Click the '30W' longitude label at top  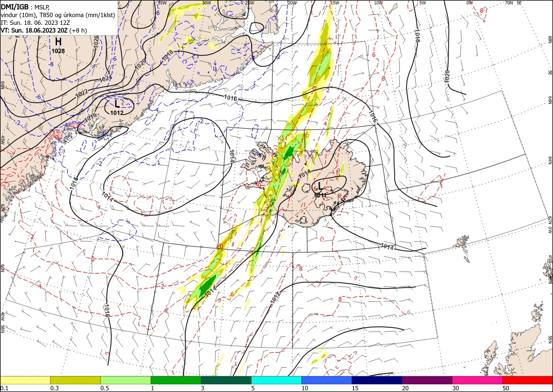pyautogui.click(x=206, y=3)
